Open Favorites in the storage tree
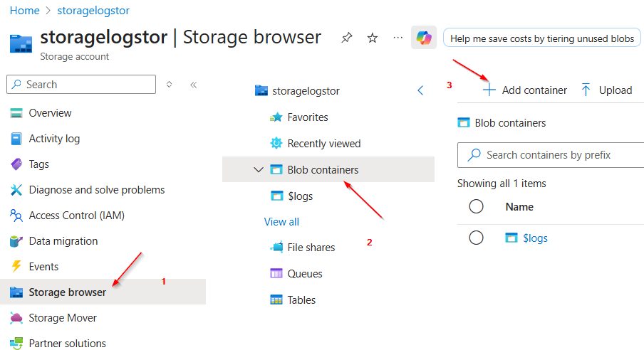The height and width of the screenshot is (350, 644). [307, 117]
